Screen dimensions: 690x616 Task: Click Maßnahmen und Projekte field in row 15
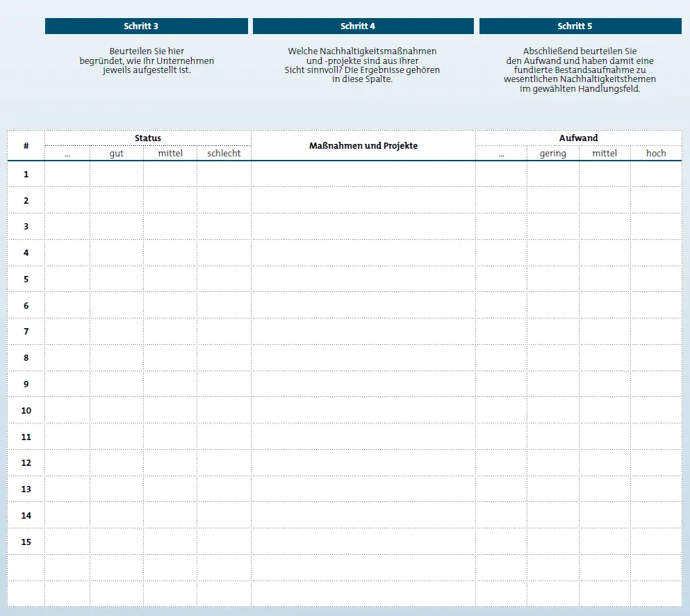point(363,542)
